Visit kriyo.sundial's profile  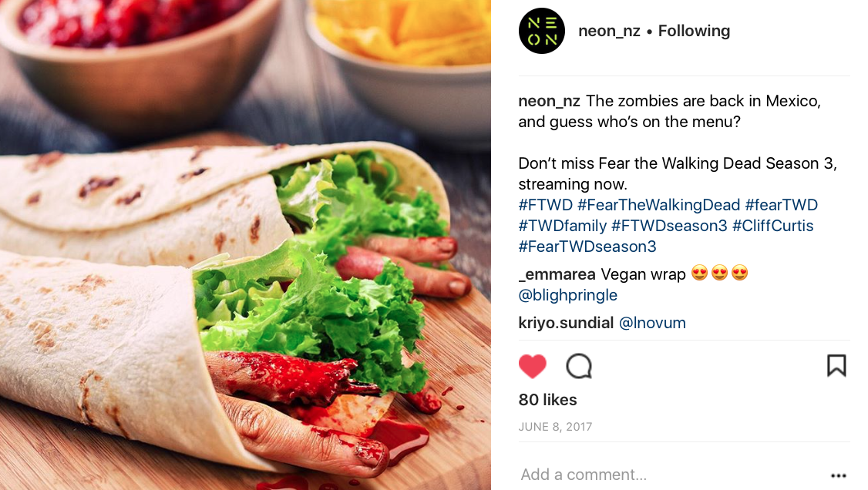point(566,323)
